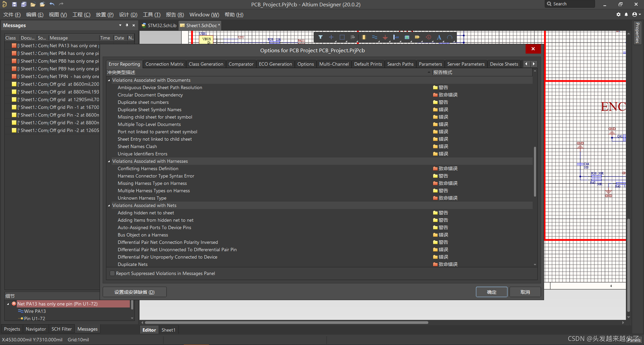Click the Open Project folder icon
The height and width of the screenshot is (345, 644).
click(42, 4)
